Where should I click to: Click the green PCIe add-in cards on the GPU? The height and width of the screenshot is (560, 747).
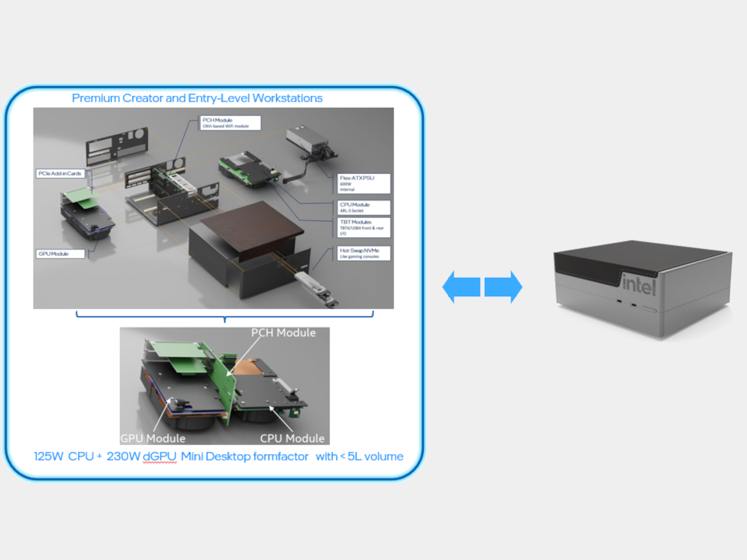pyautogui.click(x=81, y=198)
